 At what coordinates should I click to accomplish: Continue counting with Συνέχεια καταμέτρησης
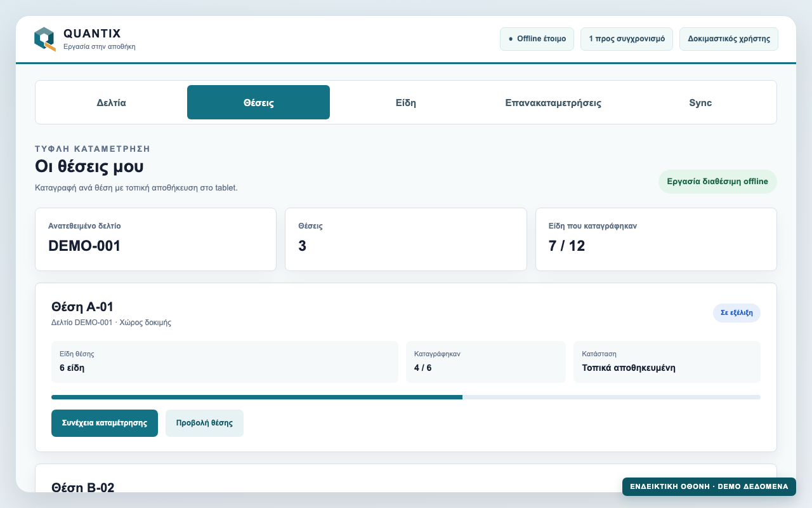(x=105, y=423)
